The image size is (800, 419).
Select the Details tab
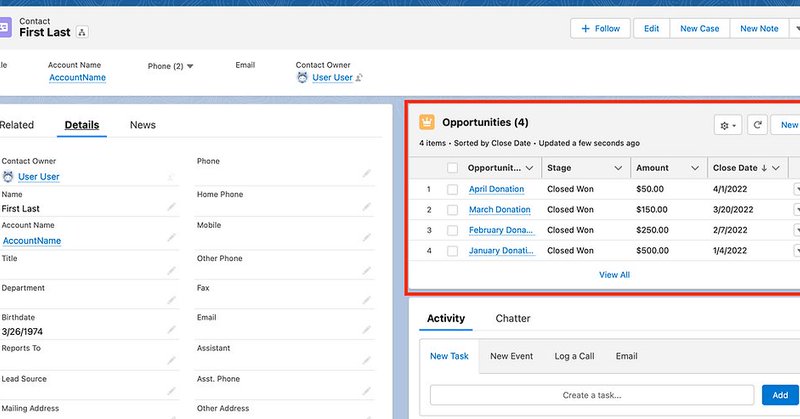point(82,125)
